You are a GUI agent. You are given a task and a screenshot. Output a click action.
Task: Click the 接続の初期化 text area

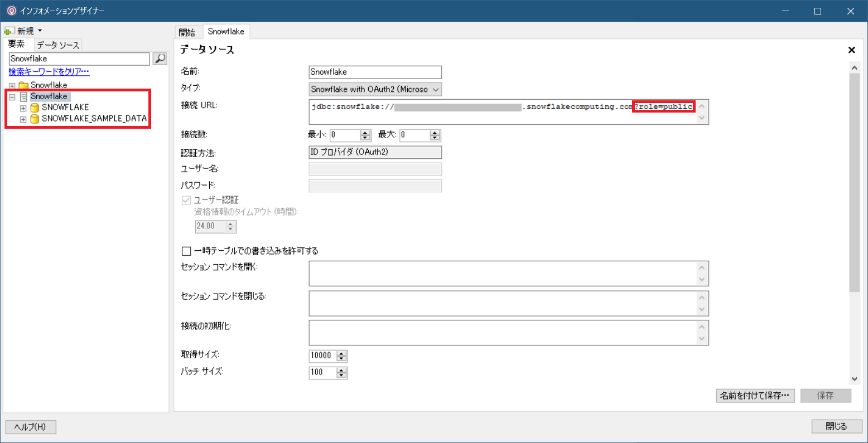coord(502,333)
